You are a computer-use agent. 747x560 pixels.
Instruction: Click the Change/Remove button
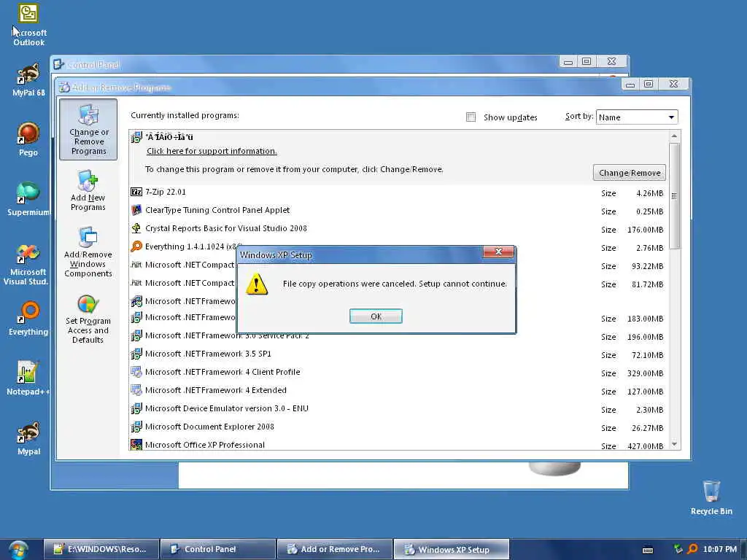tap(630, 173)
